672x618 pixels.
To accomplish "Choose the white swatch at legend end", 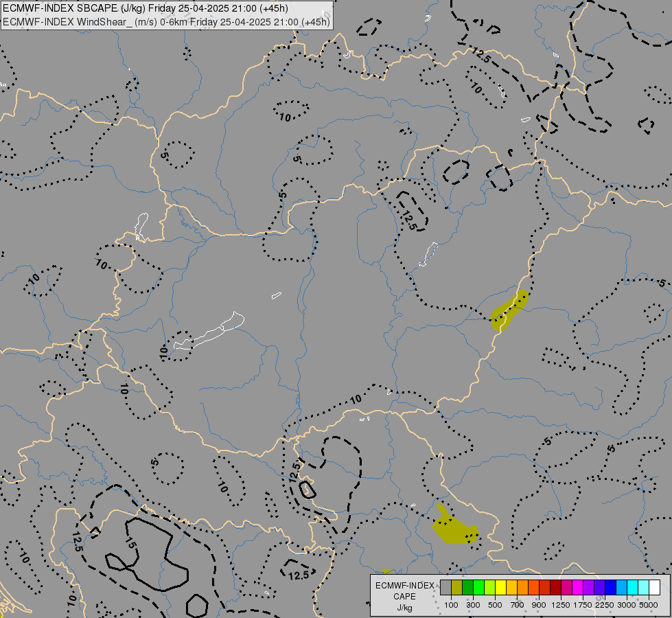I will point(654,588).
